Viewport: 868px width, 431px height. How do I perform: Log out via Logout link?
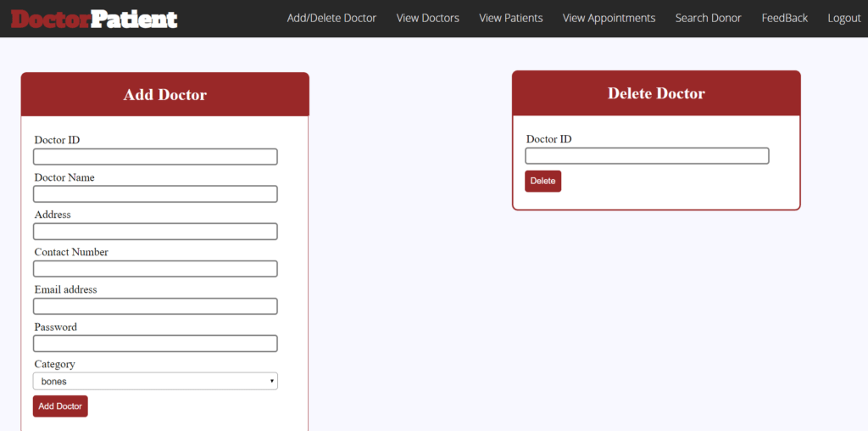point(844,19)
